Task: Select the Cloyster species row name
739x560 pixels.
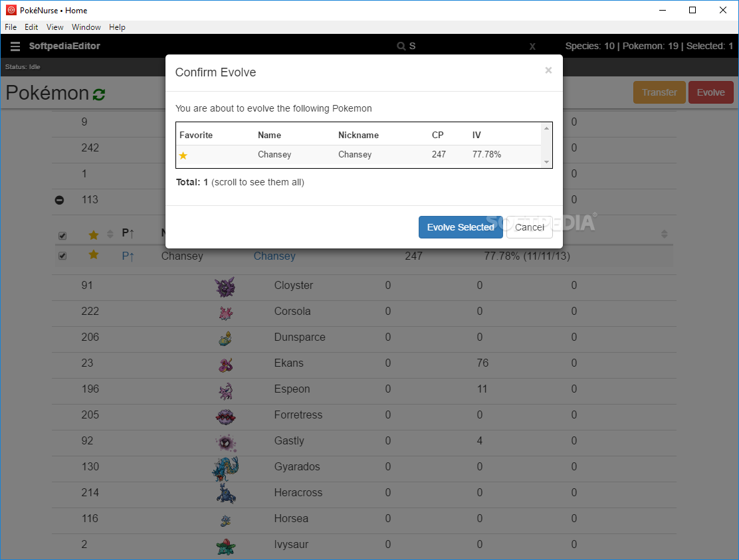Action: point(294,286)
